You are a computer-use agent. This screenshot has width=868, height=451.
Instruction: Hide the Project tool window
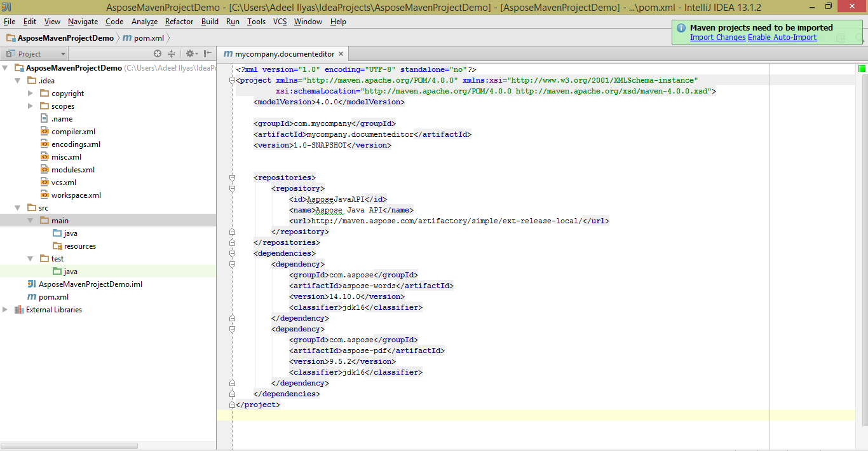(207, 54)
